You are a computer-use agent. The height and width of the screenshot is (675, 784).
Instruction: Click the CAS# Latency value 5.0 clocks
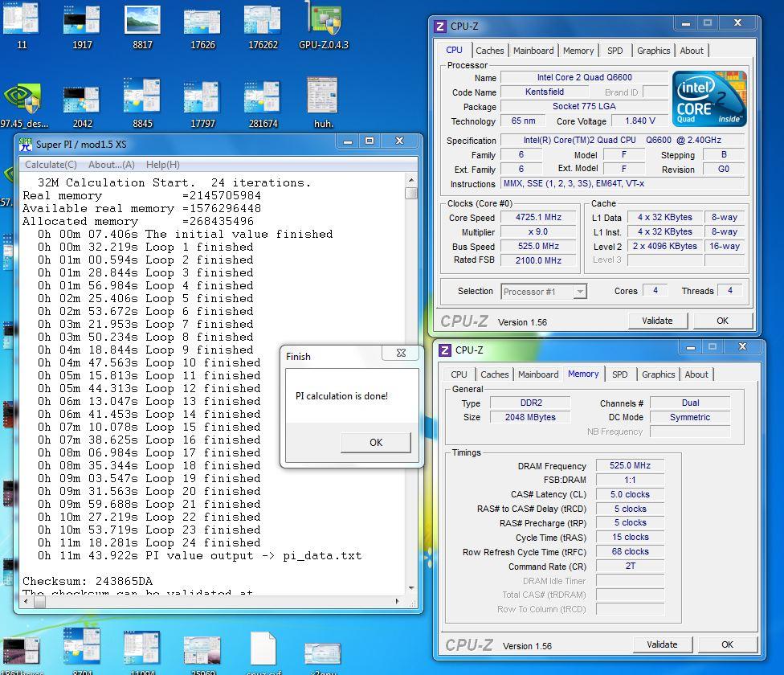click(630, 494)
